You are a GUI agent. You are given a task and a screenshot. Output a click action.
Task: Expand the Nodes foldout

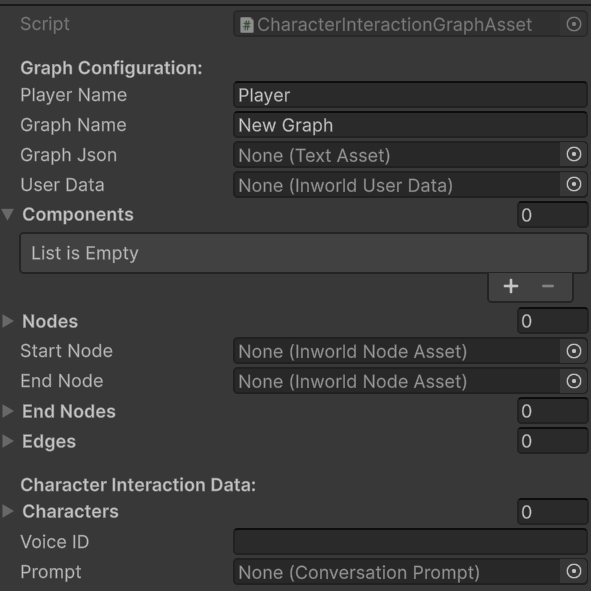(x=8, y=321)
